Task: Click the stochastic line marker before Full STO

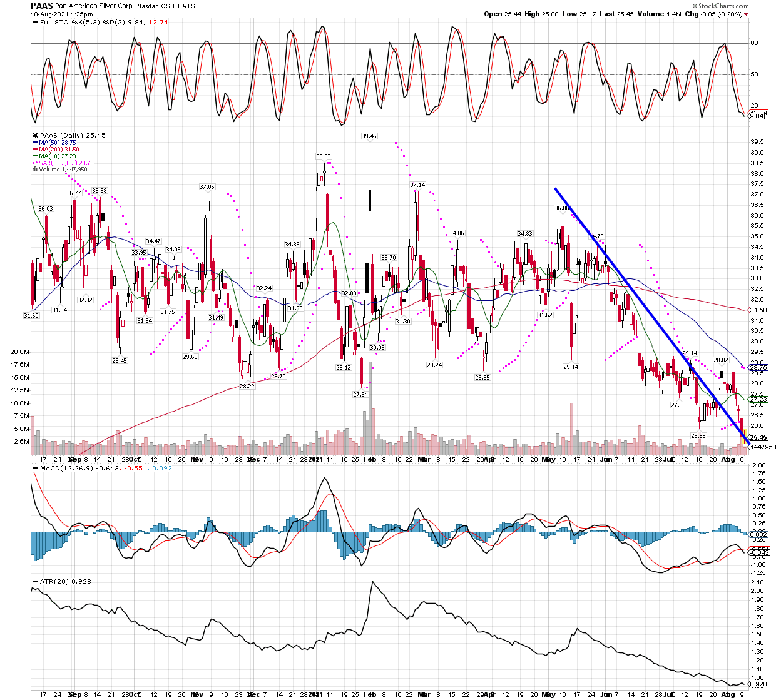Action: [34, 23]
